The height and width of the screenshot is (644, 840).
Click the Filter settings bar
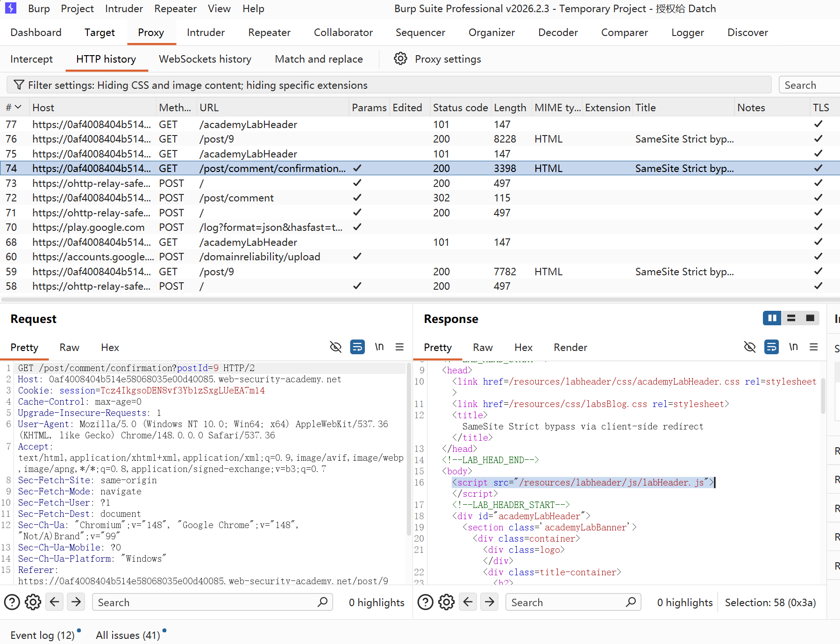(389, 85)
